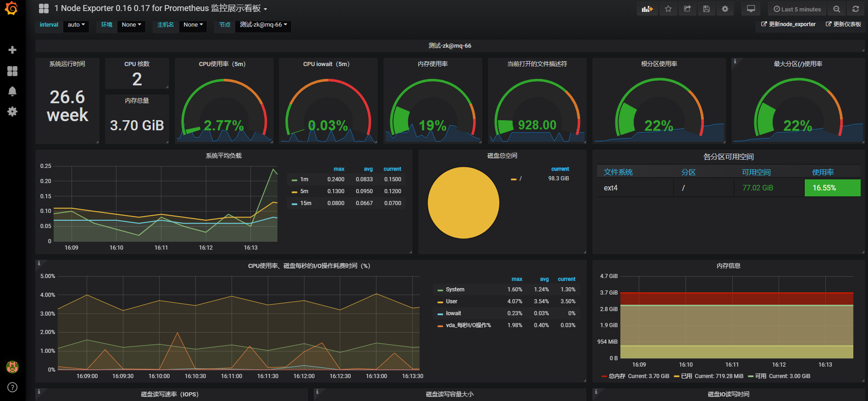Open the 环境 None dropdown
Viewport: 868px width, 401px height.
(131, 25)
